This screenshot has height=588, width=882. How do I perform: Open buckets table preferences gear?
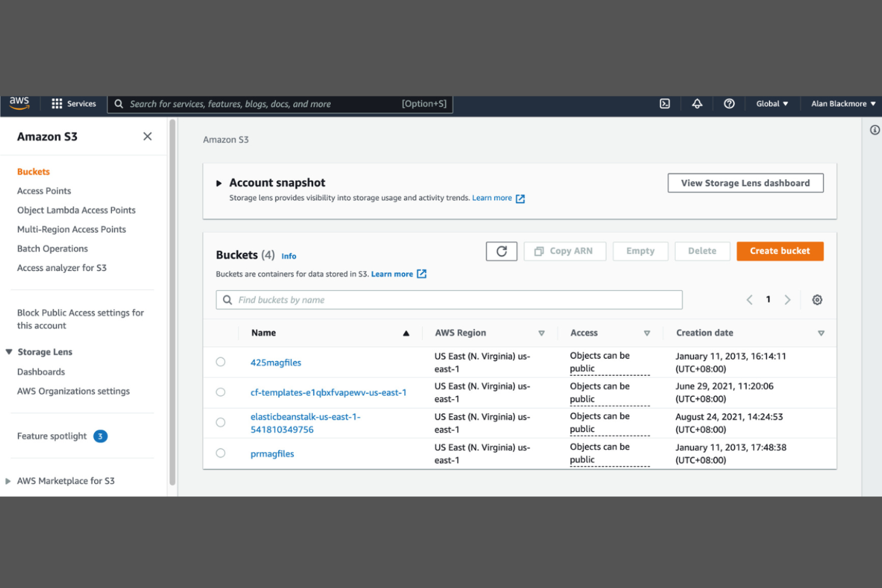click(x=817, y=300)
